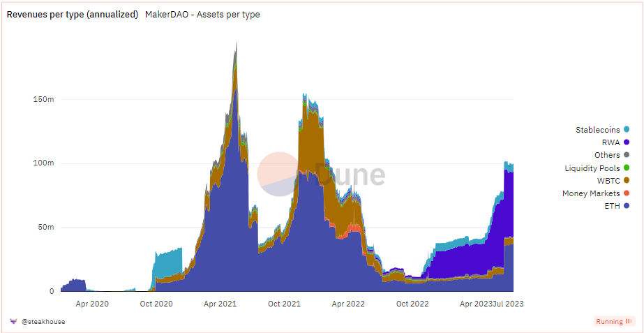644x333 pixels.
Task: Toggle the Others series label
Action: tap(607, 155)
